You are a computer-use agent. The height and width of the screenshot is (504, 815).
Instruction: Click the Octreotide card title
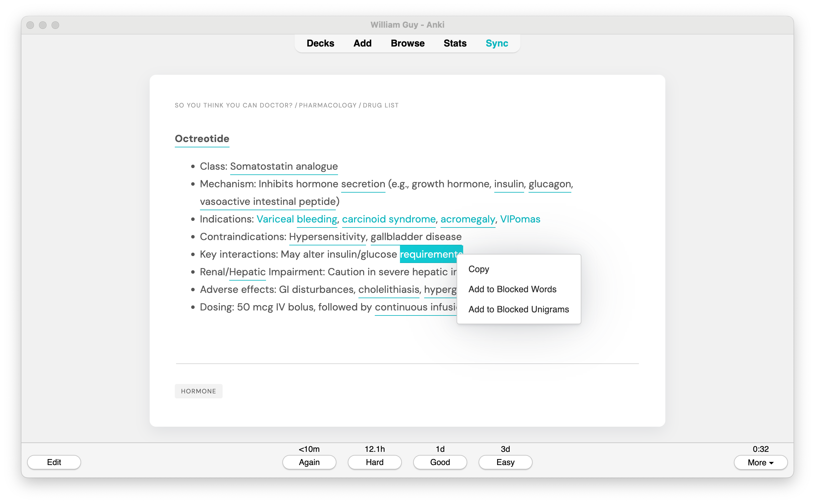pos(202,139)
